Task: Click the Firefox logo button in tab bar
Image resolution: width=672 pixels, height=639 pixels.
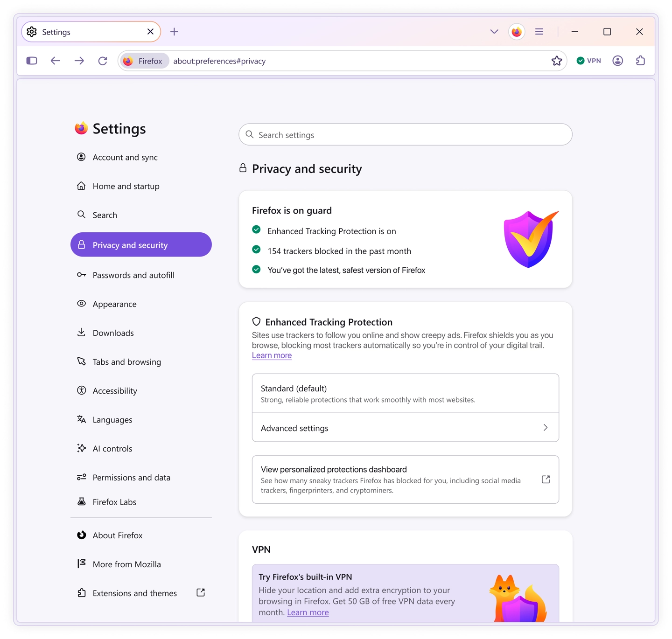Action: [517, 32]
